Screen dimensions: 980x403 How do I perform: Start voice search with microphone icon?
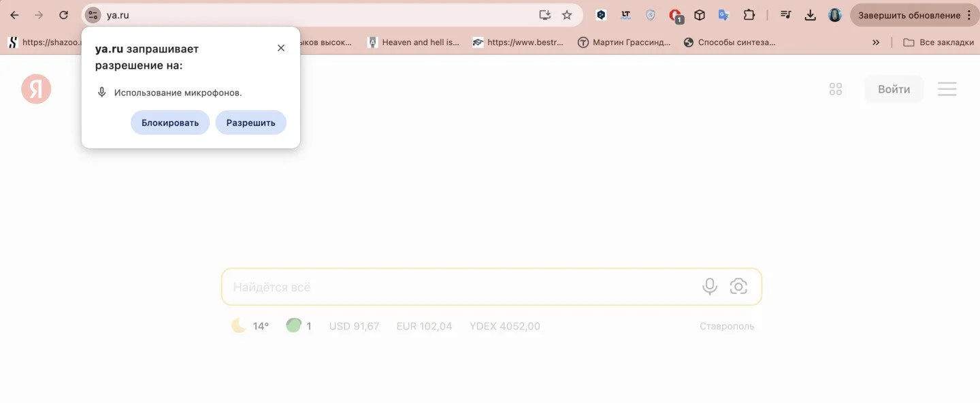[710, 287]
